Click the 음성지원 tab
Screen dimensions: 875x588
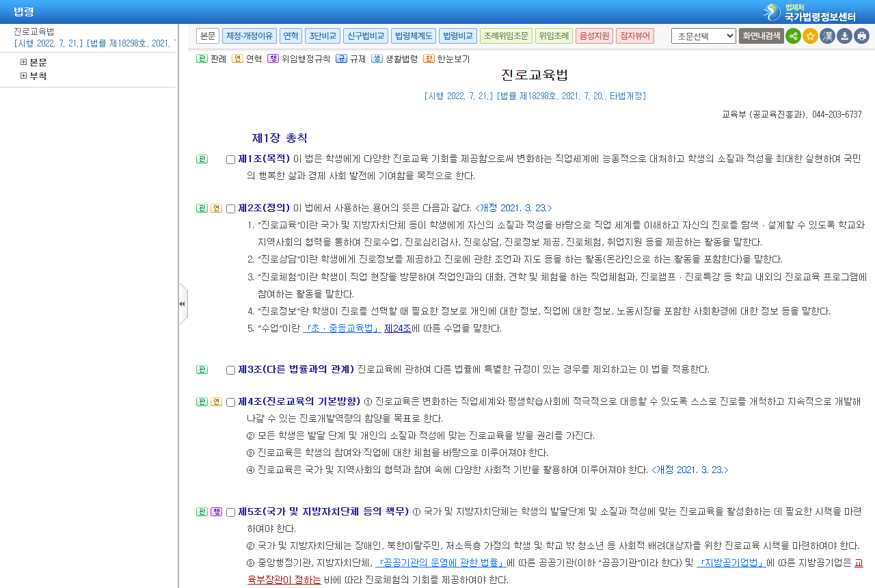[x=594, y=36]
